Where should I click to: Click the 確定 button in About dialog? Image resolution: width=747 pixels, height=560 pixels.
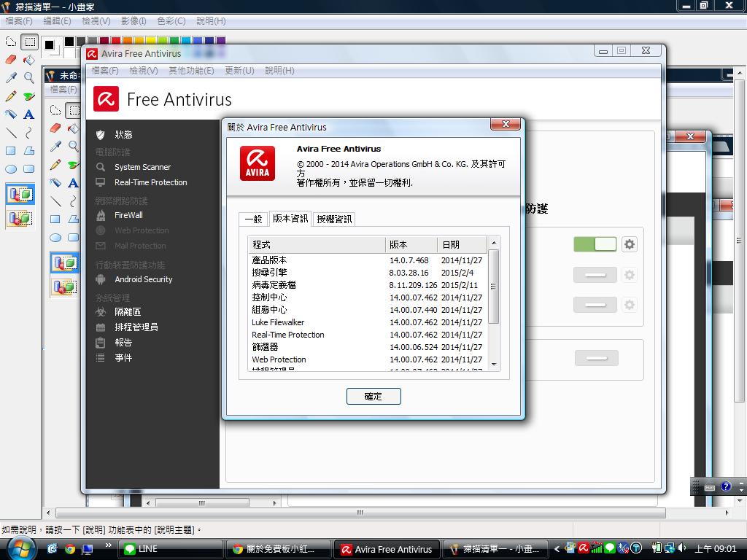[373, 396]
